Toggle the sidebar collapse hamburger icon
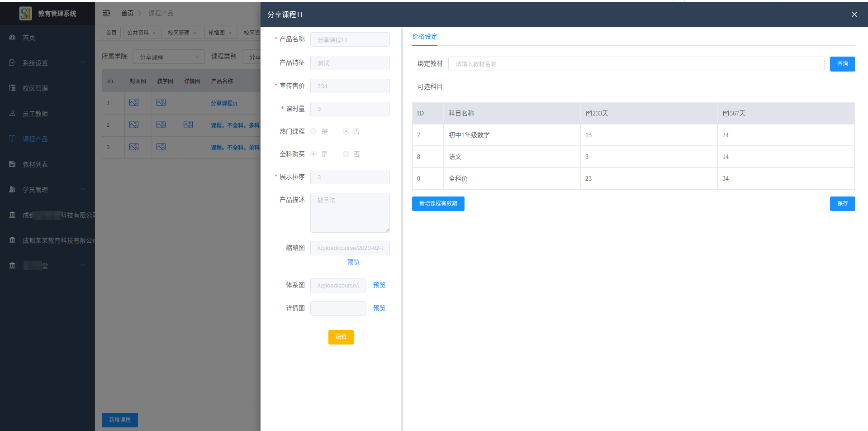868x431 pixels. coord(106,13)
